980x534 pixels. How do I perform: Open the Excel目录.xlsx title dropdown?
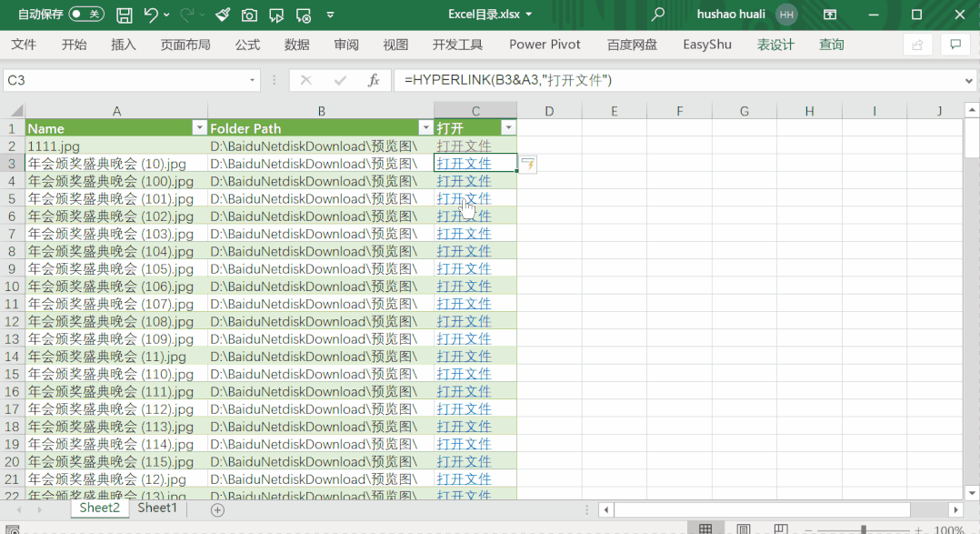point(529,14)
